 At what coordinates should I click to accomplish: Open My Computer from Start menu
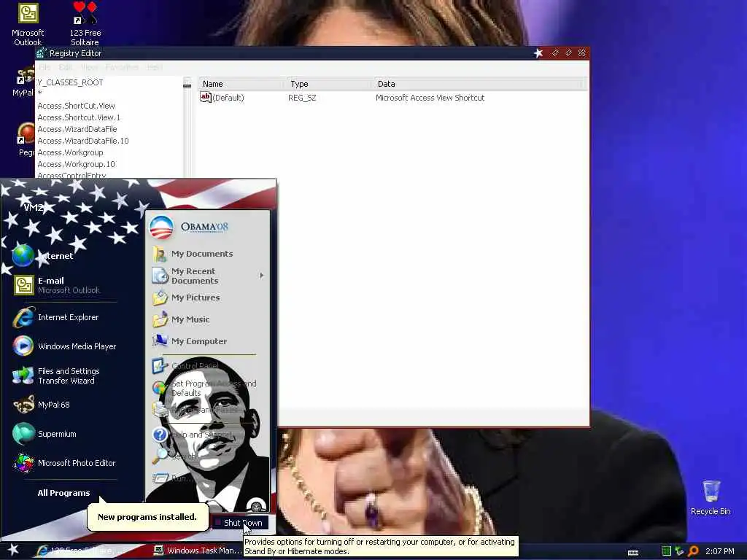click(x=190, y=341)
